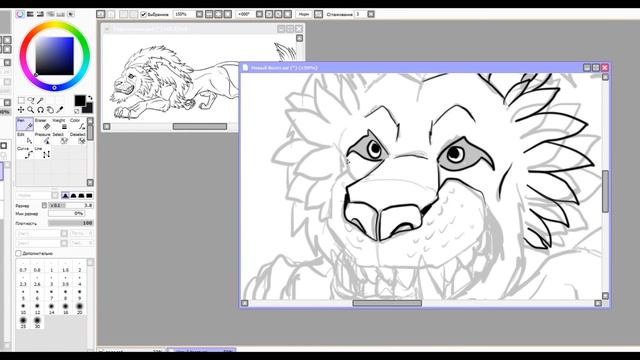Select the Pressure linework tool
The width and height of the screenshot is (640, 360).
point(42,138)
